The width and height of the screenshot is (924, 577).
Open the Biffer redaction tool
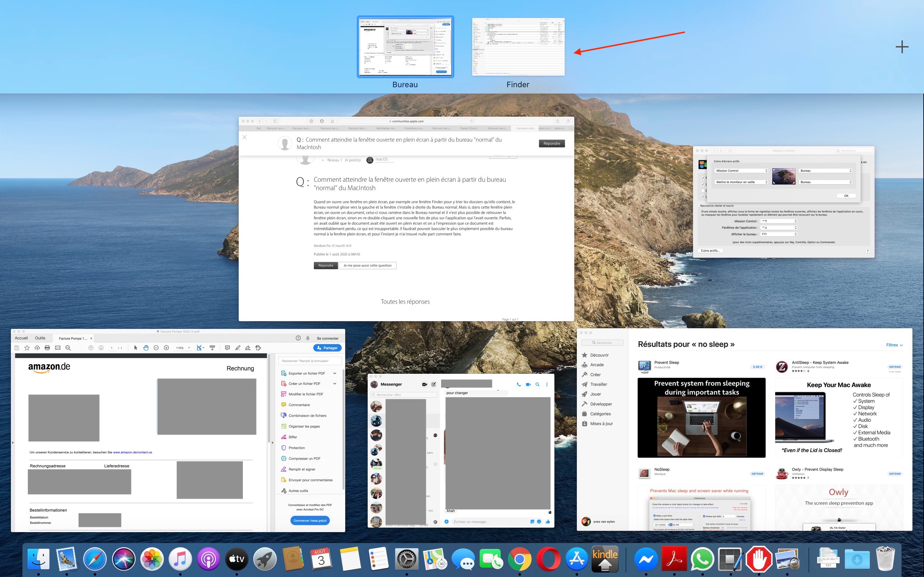coord(293,437)
